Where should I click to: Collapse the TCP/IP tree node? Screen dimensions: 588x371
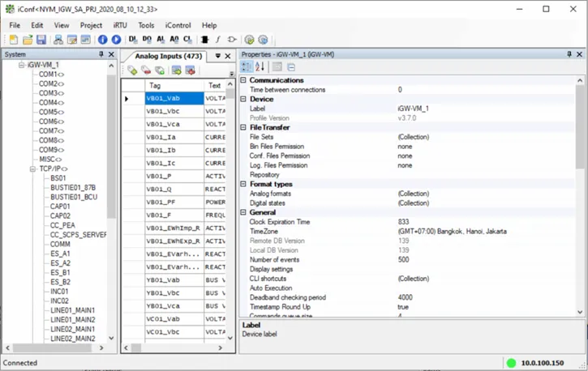click(x=33, y=168)
